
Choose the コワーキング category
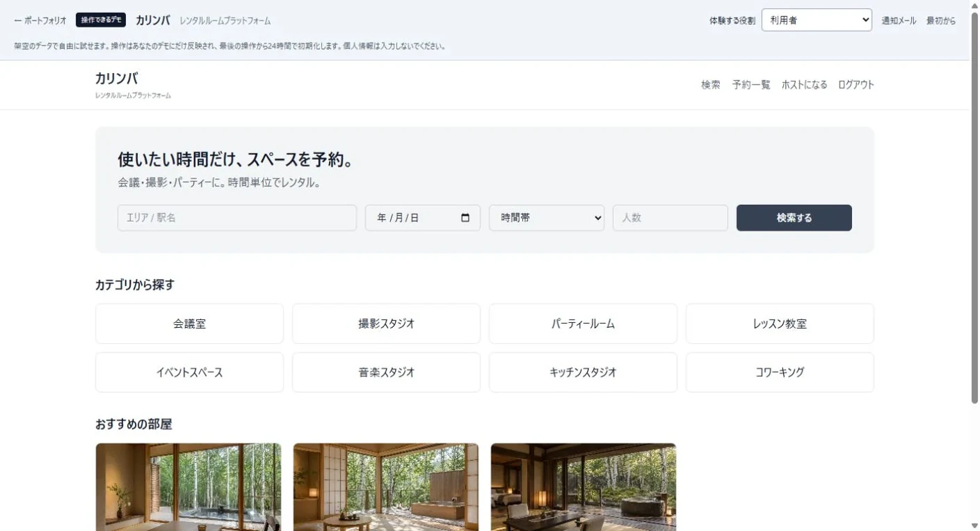coord(780,372)
